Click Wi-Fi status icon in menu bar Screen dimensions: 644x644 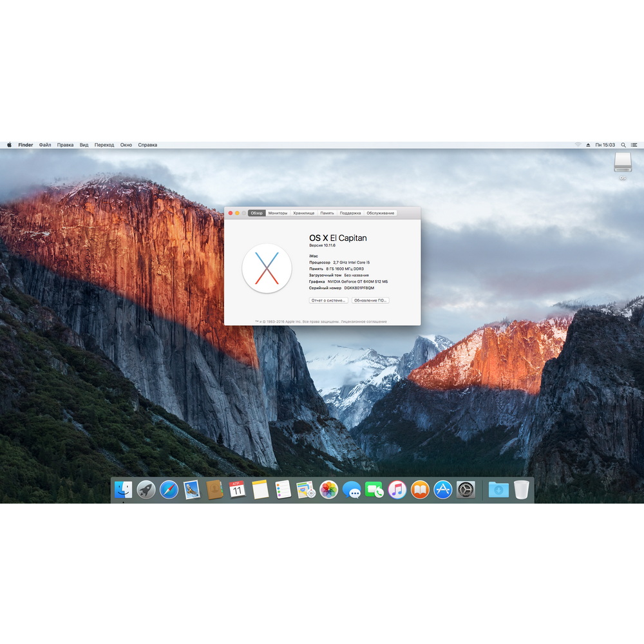[x=578, y=145]
